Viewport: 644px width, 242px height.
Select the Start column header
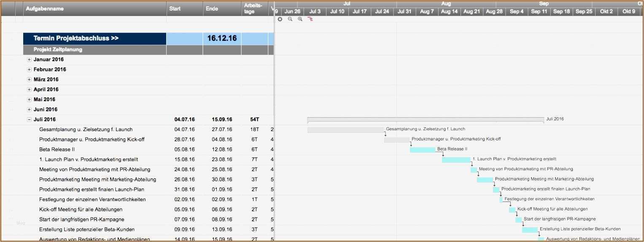tap(184, 8)
